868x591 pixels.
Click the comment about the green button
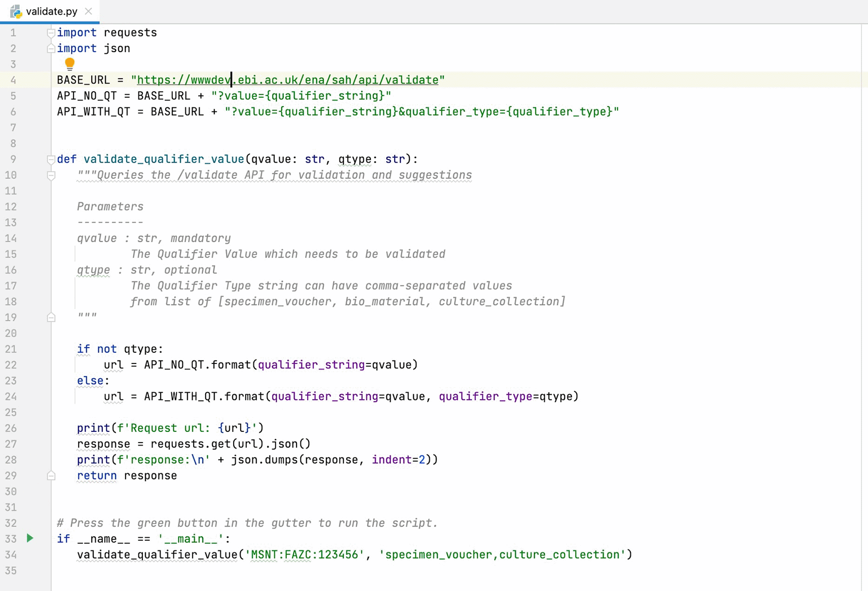247,523
